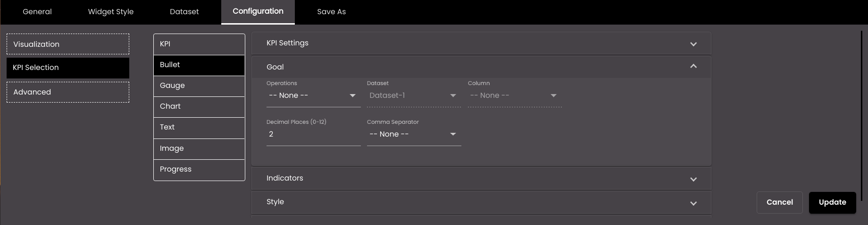Screen dimensions: 868x225
Task: Select the Advanced sidebar option
Action: (68, 92)
